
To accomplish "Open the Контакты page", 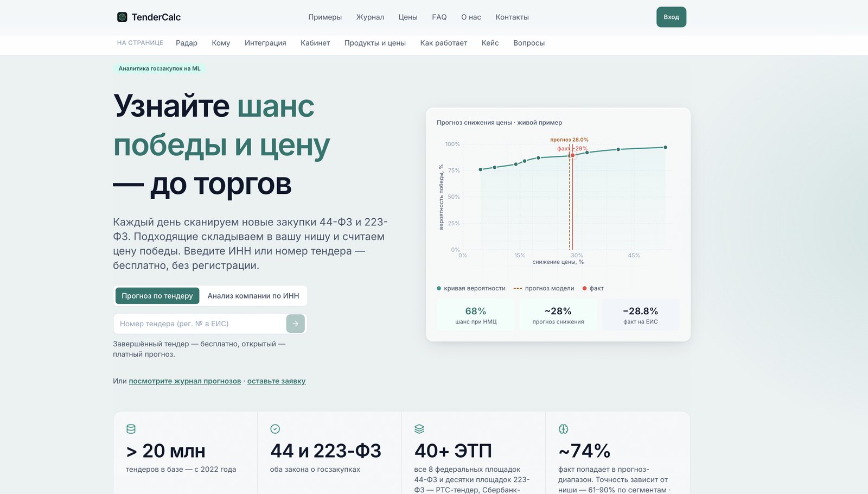I will [512, 17].
